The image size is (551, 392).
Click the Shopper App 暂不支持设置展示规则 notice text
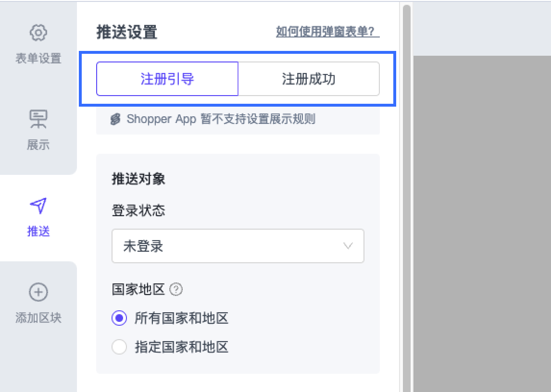[221, 119]
